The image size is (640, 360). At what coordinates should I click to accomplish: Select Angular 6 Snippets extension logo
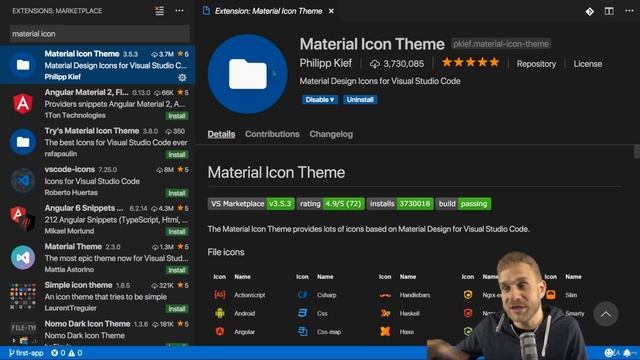click(x=23, y=219)
